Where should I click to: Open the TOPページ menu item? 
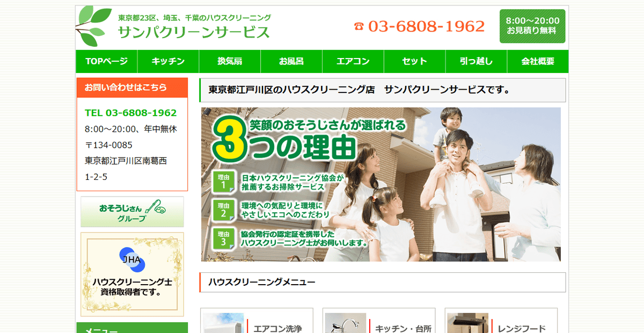coord(106,61)
